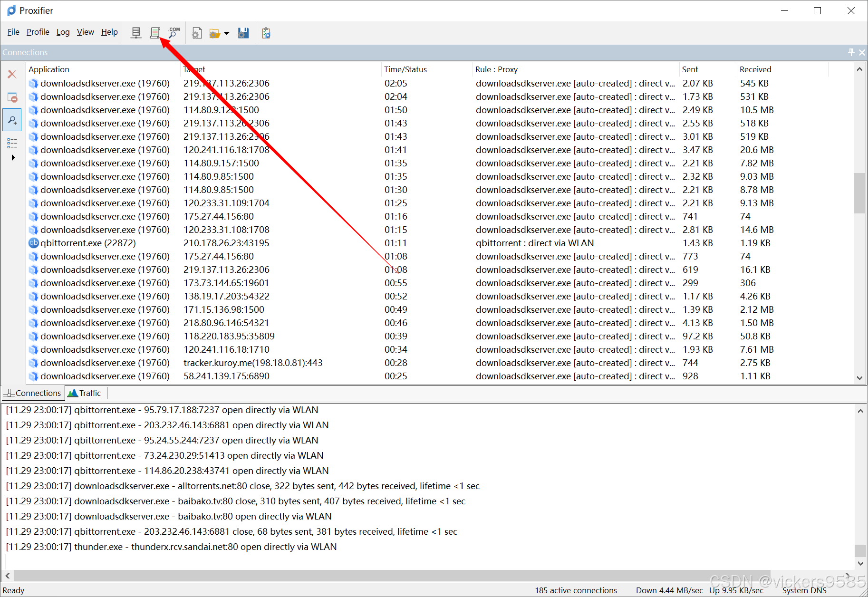
Task: Click the block connection sidebar icon
Action: (x=12, y=97)
